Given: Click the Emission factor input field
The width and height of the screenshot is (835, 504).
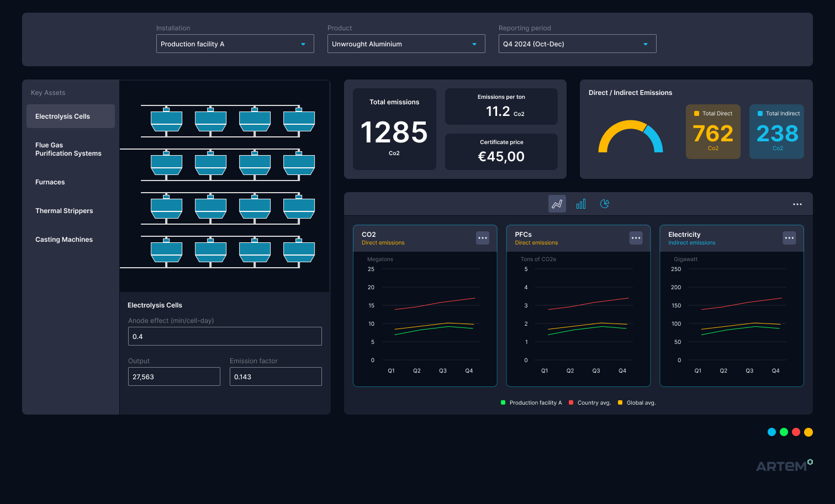Looking at the screenshot, I should tap(276, 376).
